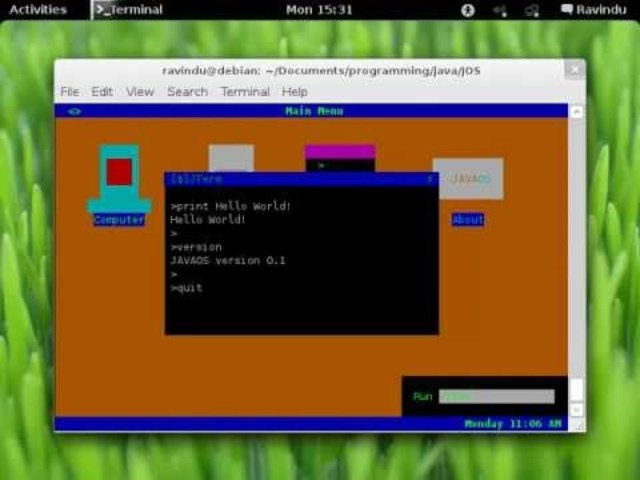Open the magenta terminal icon
Screen dimensions: 640x480
click(x=340, y=158)
